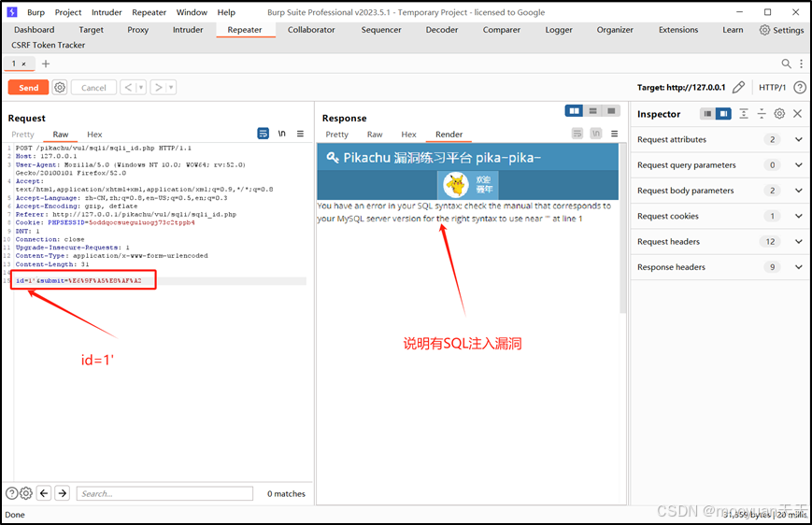The width and height of the screenshot is (812, 525).
Task: Toggle request message line wrapping icon
Action: (264, 134)
